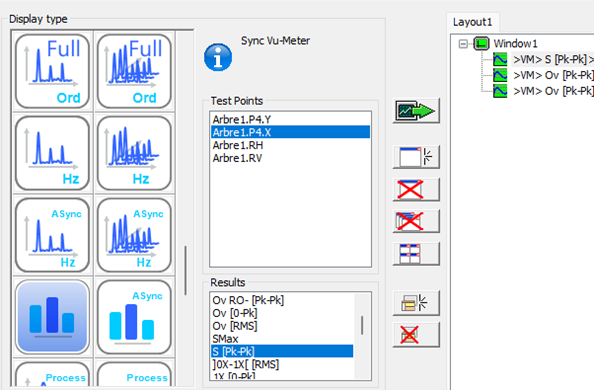Select test point Arbre1.RV
The width and height of the screenshot is (594, 390).
[x=290, y=158]
